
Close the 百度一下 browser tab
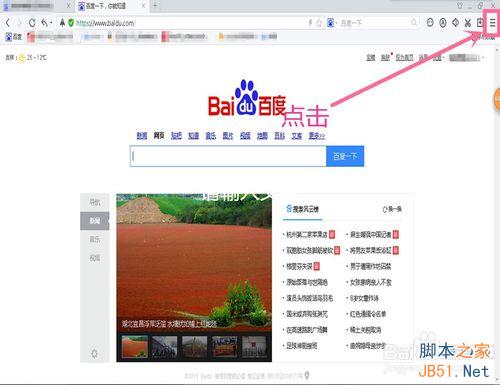144,6
